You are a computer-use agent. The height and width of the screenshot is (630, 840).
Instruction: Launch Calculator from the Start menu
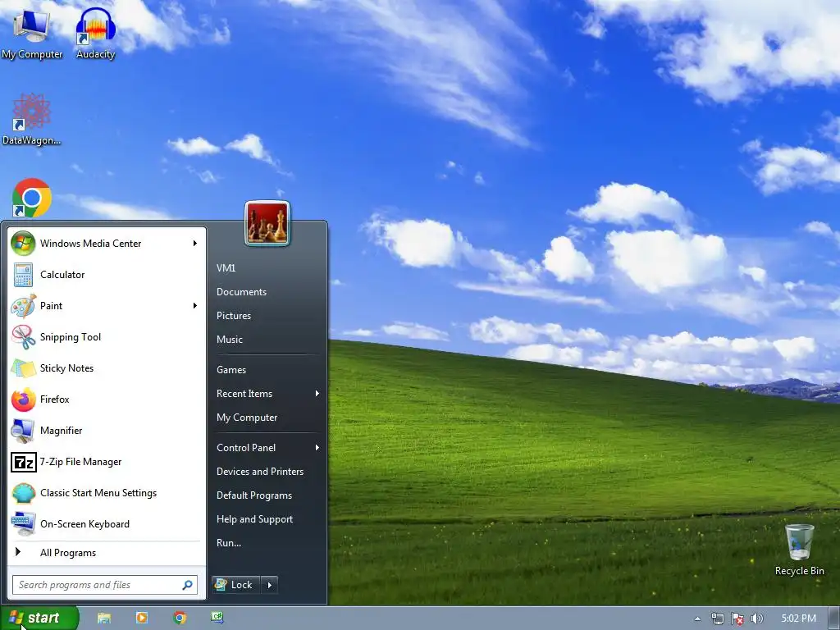tap(106, 275)
